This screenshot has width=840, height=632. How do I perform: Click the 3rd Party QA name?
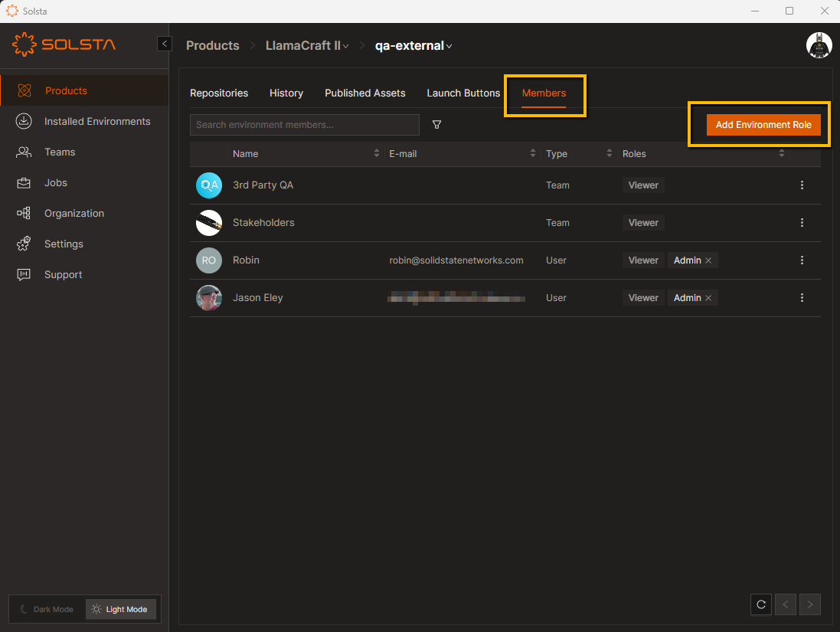[x=263, y=185]
